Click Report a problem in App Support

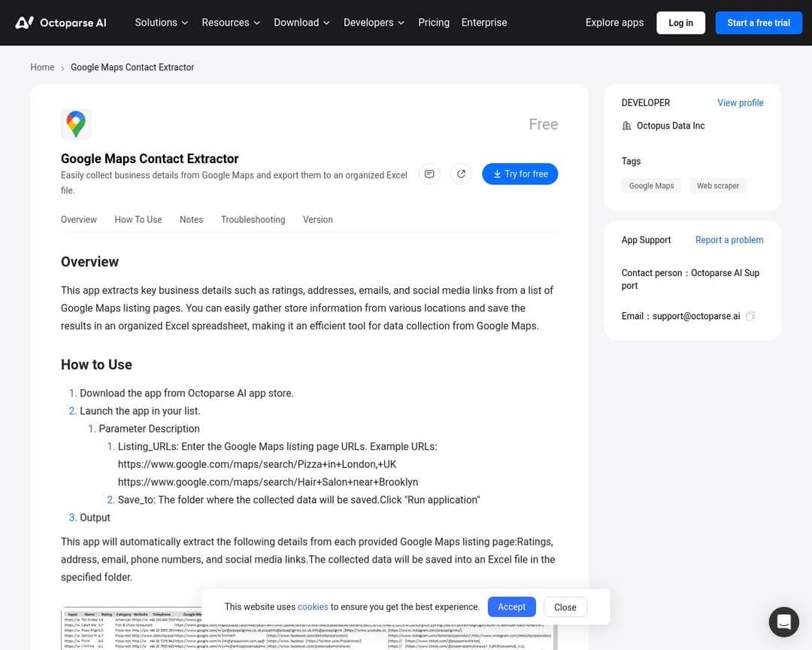pyautogui.click(x=729, y=239)
